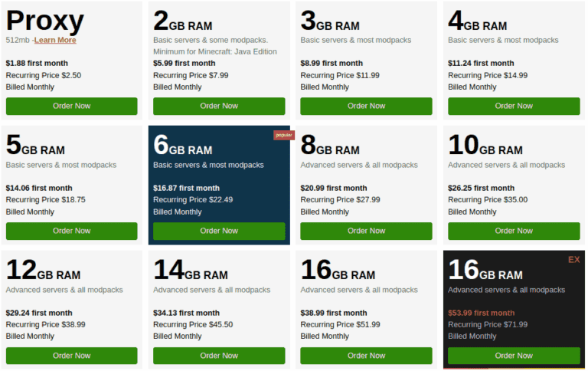Click the EX badge on 16GB card
The width and height of the screenshot is (588, 371).
point(573,260)
